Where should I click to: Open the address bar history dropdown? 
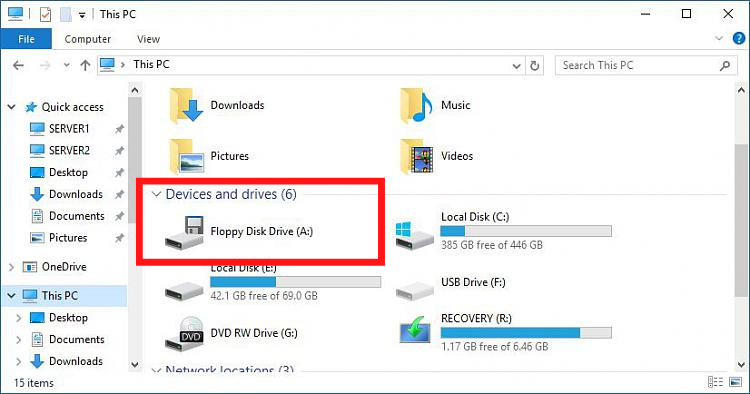[516, 66]
